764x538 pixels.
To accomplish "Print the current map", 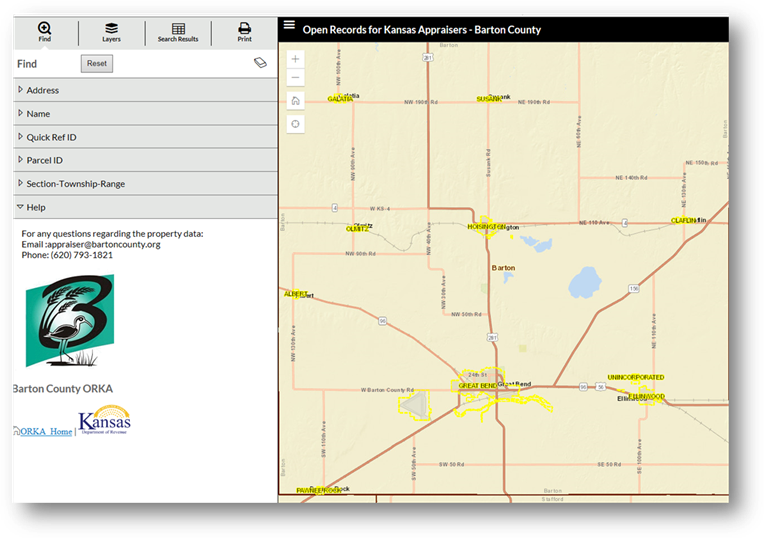I will pyautogui.click(x=245, y=32).
